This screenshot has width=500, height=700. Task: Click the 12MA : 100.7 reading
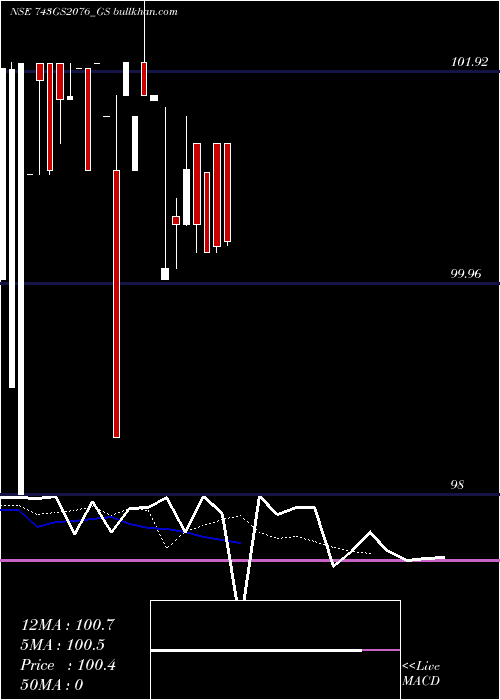tap(68, 625)
